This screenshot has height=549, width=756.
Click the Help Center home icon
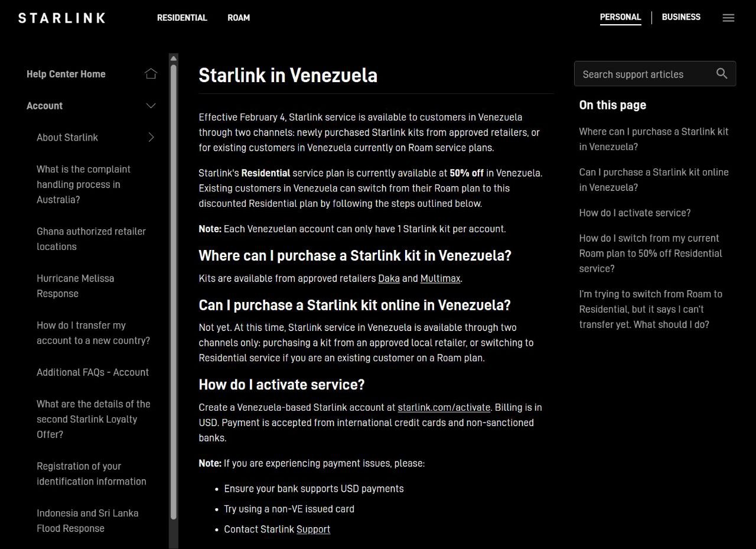point(151,74)
